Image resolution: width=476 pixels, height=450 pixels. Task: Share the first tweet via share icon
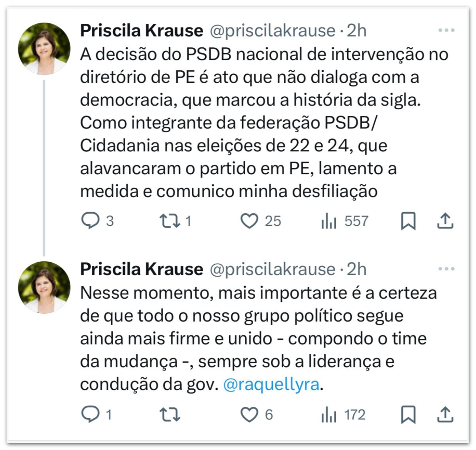point(445,221)
